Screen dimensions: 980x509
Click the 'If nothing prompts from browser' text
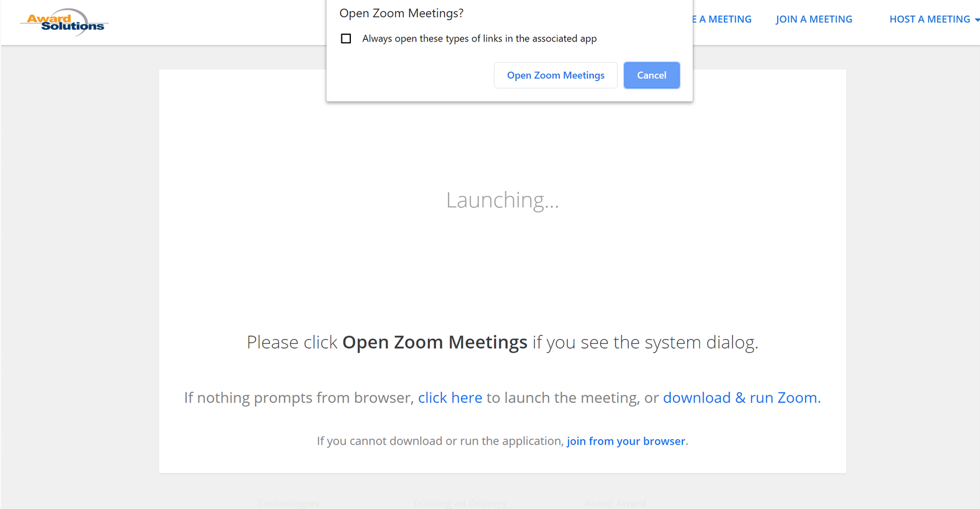299,397
